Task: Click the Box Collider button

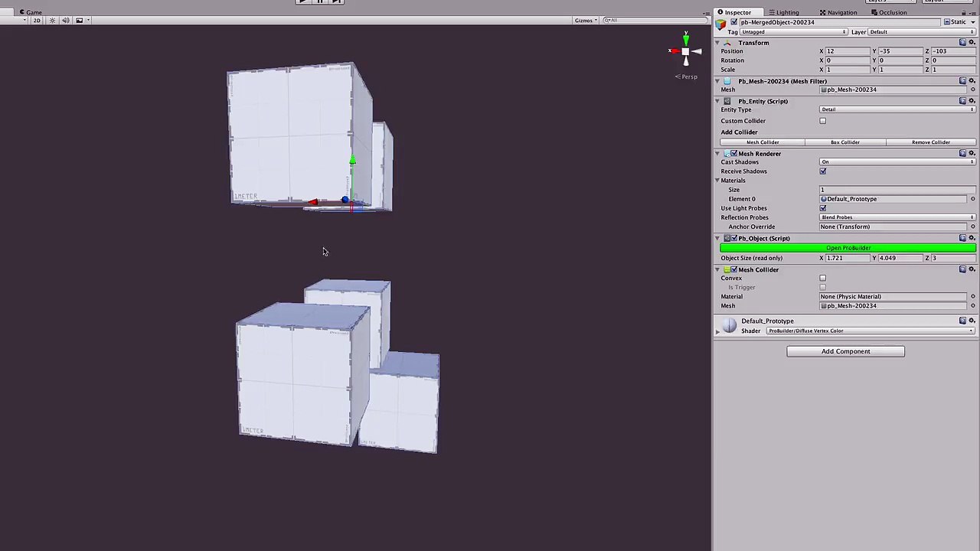Action: pyautogui.click(x=845, y=142)
